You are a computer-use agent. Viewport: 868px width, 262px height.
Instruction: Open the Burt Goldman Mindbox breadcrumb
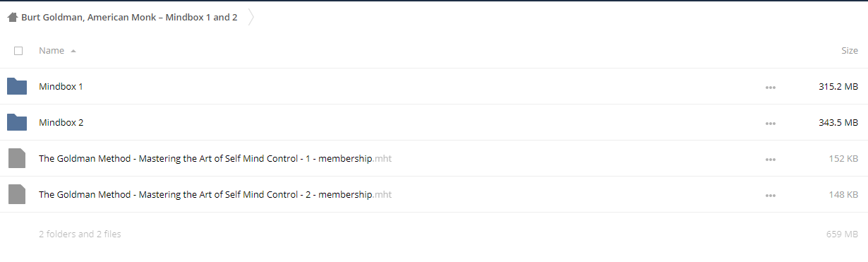point(129,17)
